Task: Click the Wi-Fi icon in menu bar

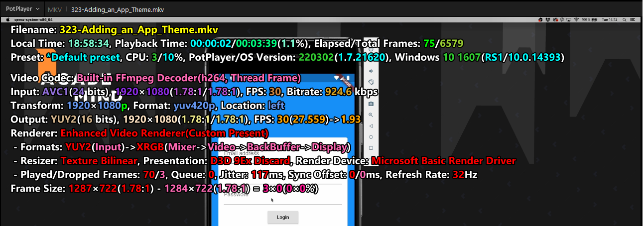Action: [576, 19]
